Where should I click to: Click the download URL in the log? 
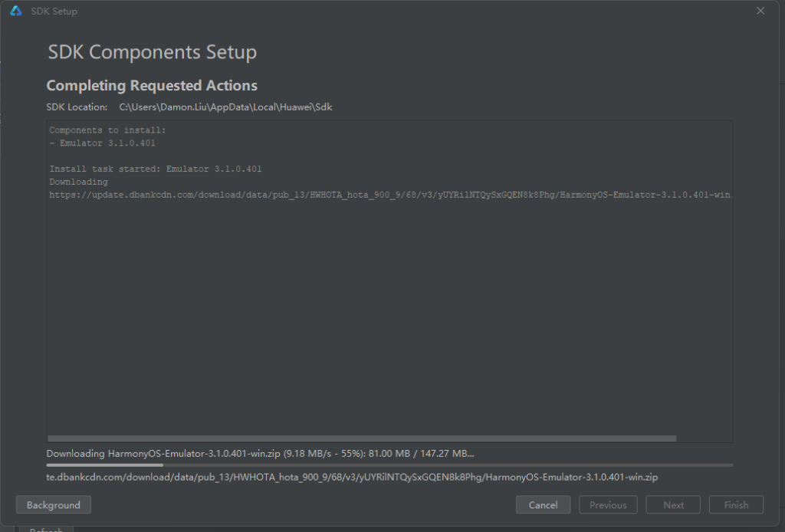[x=389, y=195]
